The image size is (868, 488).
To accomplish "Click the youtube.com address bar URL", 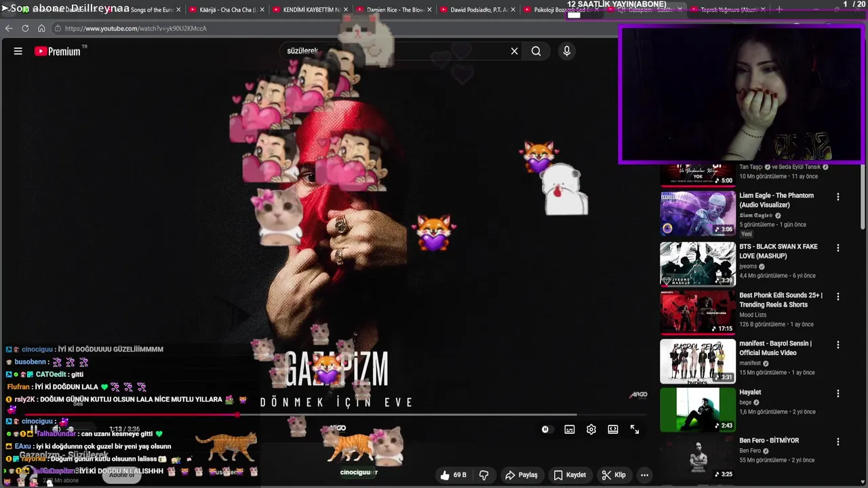I will [136, 28].
